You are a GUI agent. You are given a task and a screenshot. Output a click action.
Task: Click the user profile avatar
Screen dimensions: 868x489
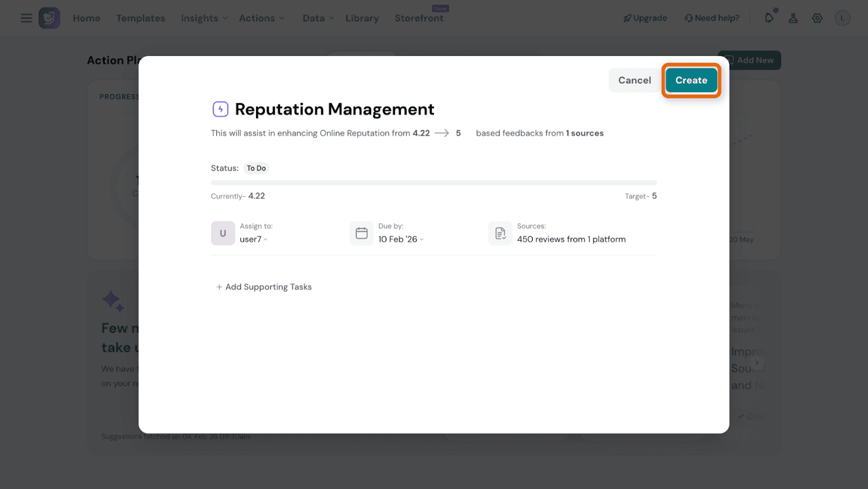pyautogui.click(x=842, y=18)
